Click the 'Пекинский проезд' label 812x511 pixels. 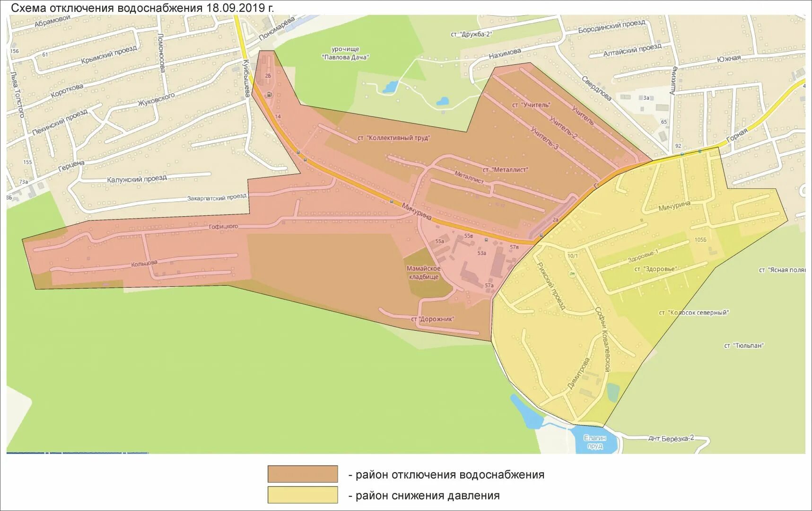pos(60,122)
